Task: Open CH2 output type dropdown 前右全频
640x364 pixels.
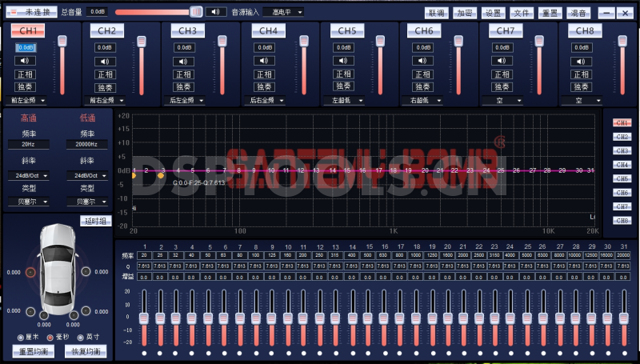Action: 105,100
